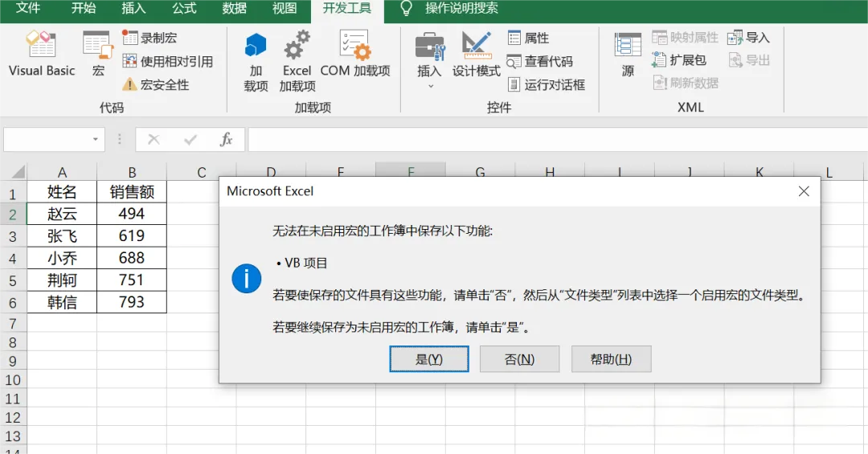Click the formula bar cancel X
This screenshot has width=868, height=454.
click(x=154, y=140)
